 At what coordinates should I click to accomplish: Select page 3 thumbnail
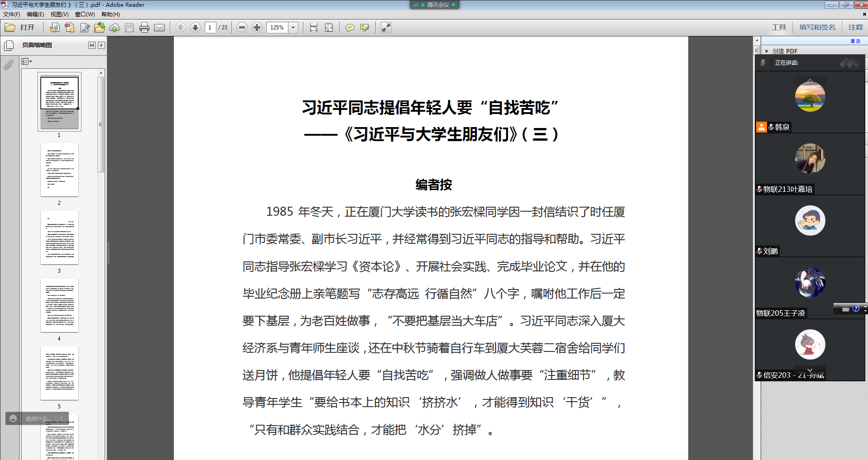pyautogui.click(x=59, y=237)
